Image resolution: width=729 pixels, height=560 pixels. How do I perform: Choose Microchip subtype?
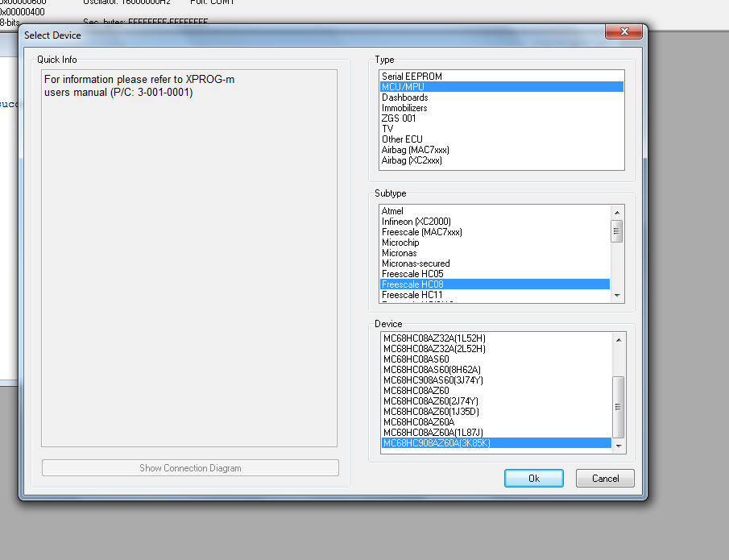point(495,243)
